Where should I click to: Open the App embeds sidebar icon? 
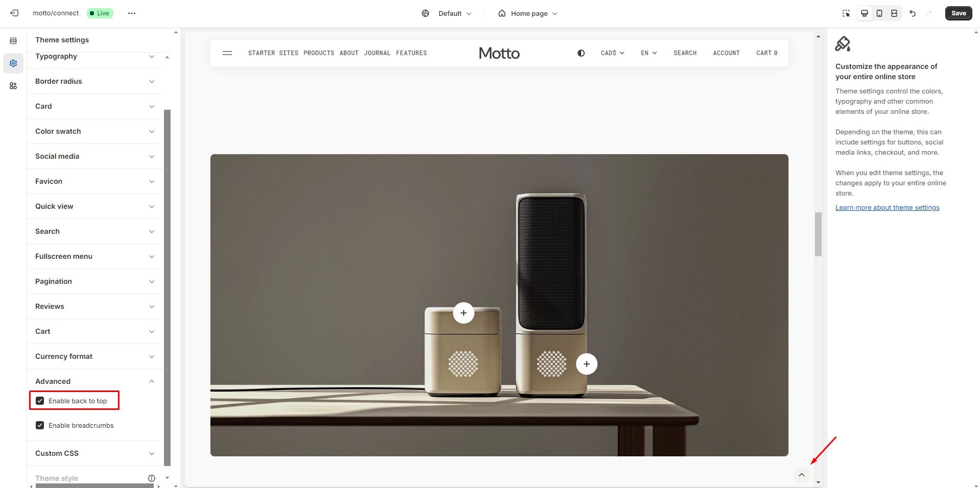click(13, 86)
